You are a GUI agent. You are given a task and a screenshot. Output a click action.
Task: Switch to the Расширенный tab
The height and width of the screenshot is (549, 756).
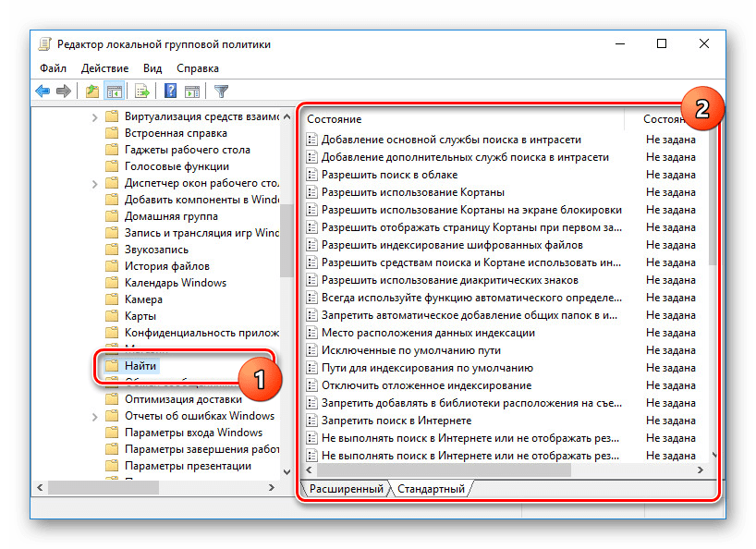click(346, 489)
